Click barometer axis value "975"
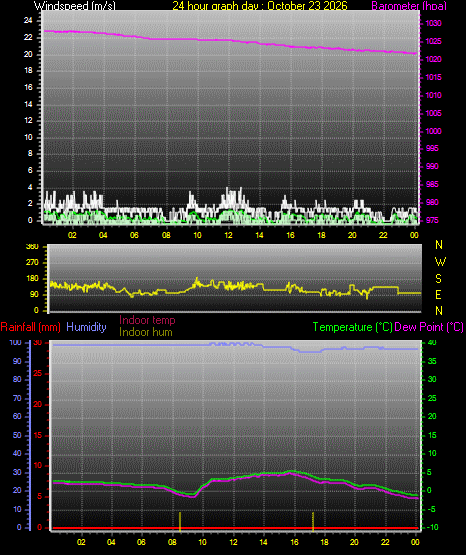The image size is (466, 555). coord(432,220)
